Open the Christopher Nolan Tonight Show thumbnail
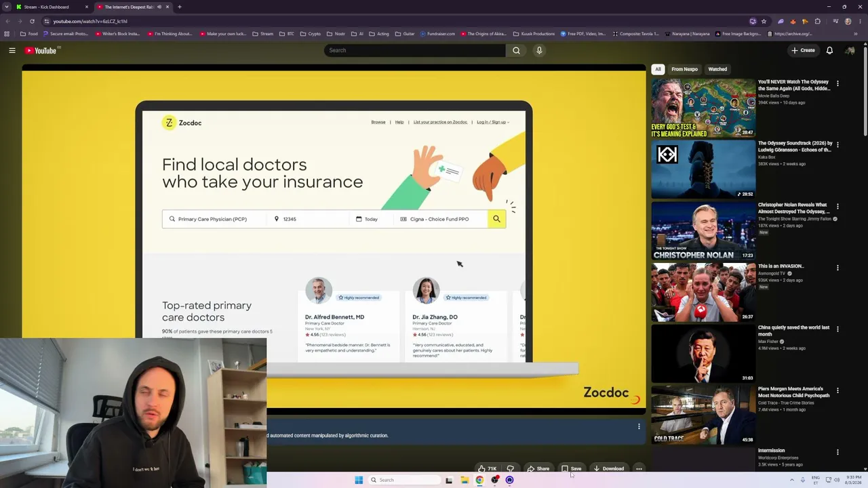The image size is (868, 488). click(703, 231)
